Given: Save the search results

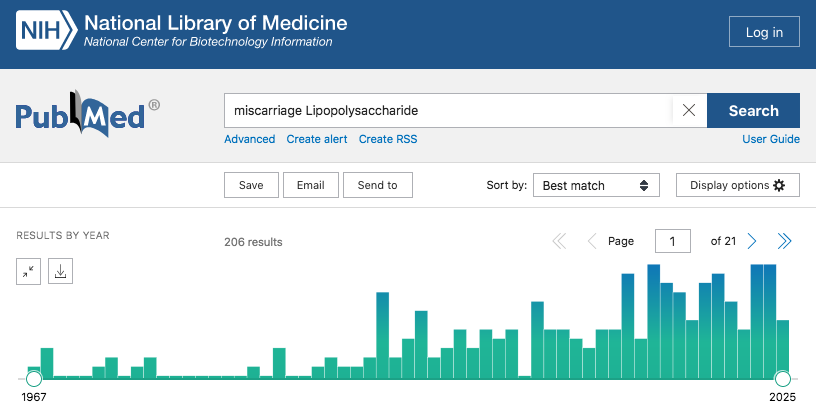Looking at the screenshot, I should (x=251, y=185).
